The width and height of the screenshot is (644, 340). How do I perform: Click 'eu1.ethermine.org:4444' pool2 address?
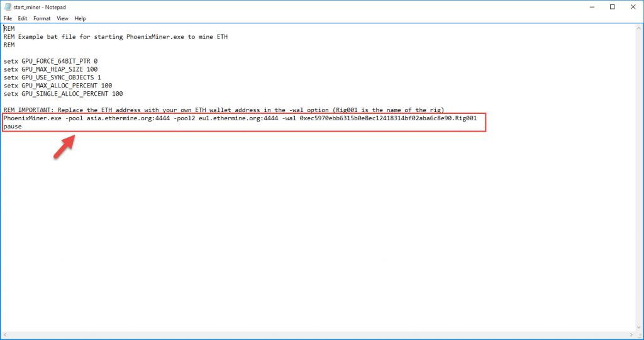pos(238,118)
